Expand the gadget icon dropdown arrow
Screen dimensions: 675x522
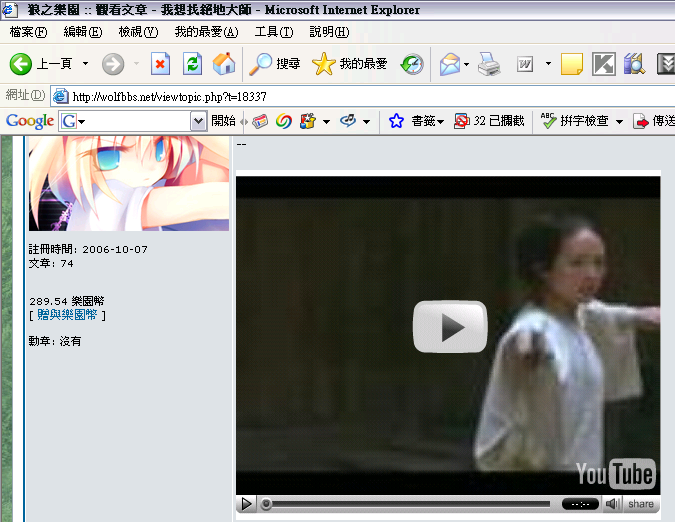327,122
